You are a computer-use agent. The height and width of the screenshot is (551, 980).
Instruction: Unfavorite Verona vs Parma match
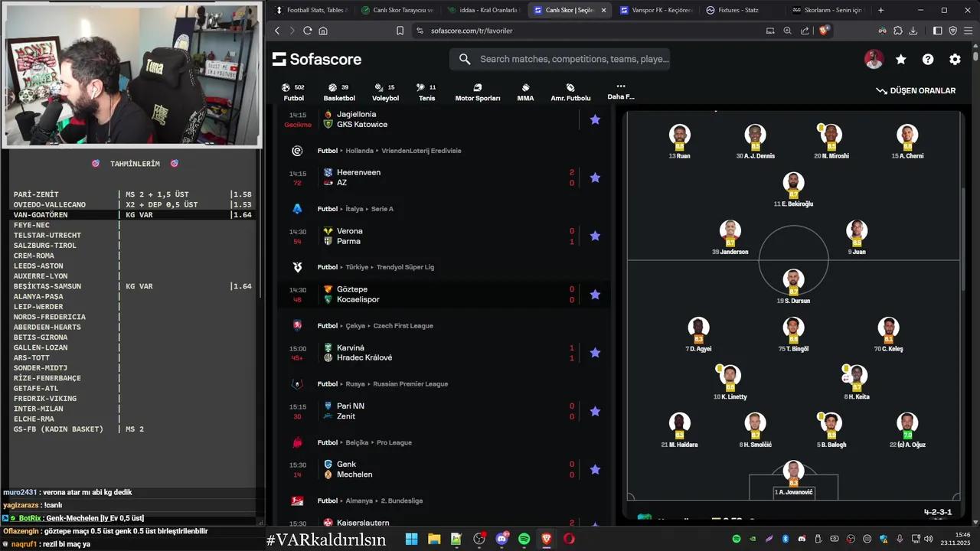click(x=595, y=236)
